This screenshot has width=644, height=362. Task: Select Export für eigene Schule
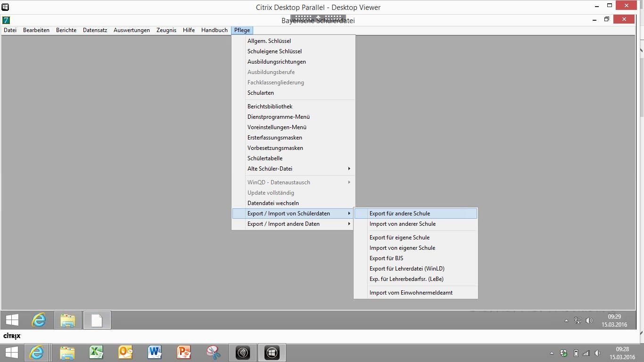coord(416,238)
